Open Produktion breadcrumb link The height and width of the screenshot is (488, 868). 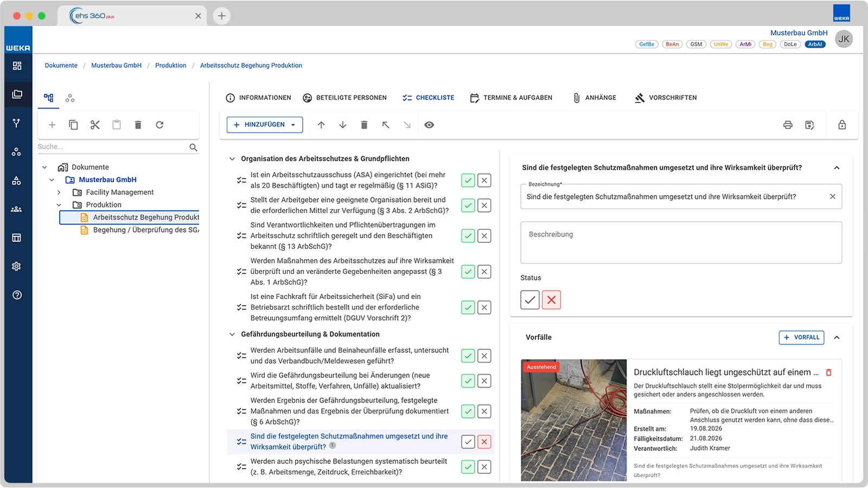(170, 66)
